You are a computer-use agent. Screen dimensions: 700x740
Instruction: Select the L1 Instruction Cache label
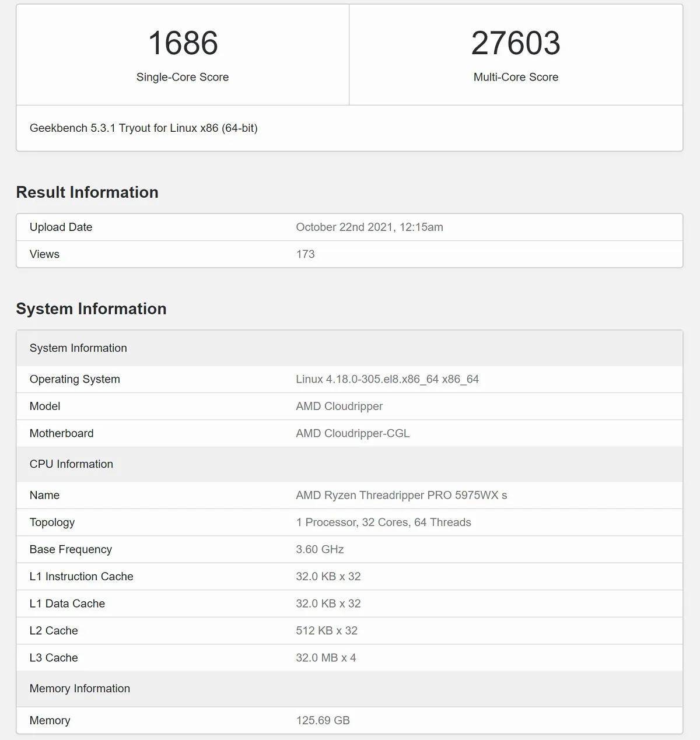pyautogui.click(x=81, y=576)
